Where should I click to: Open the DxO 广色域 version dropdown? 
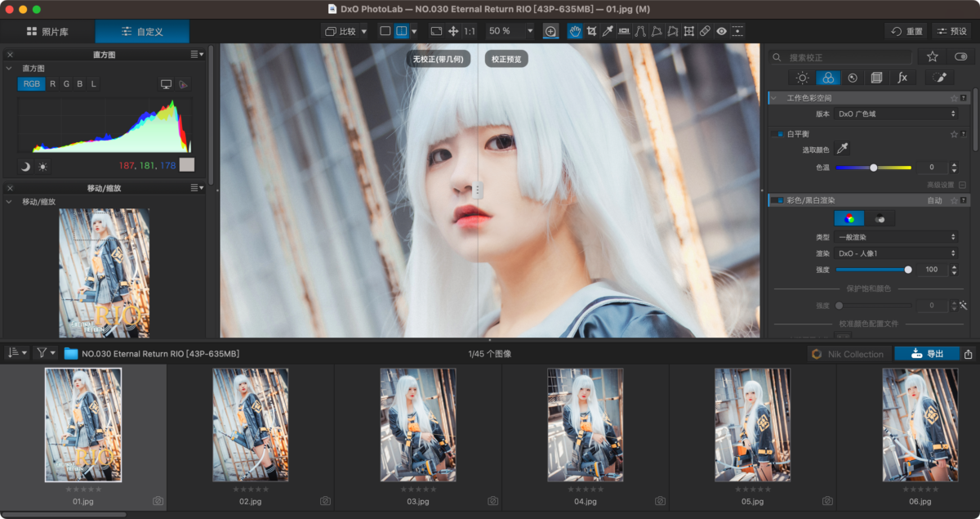coord(896,114)
